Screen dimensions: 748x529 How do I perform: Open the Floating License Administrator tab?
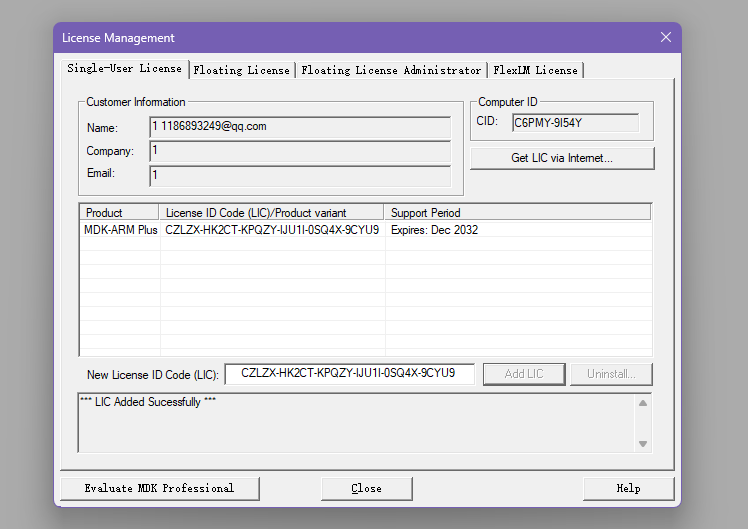click(x=391, y=71)
